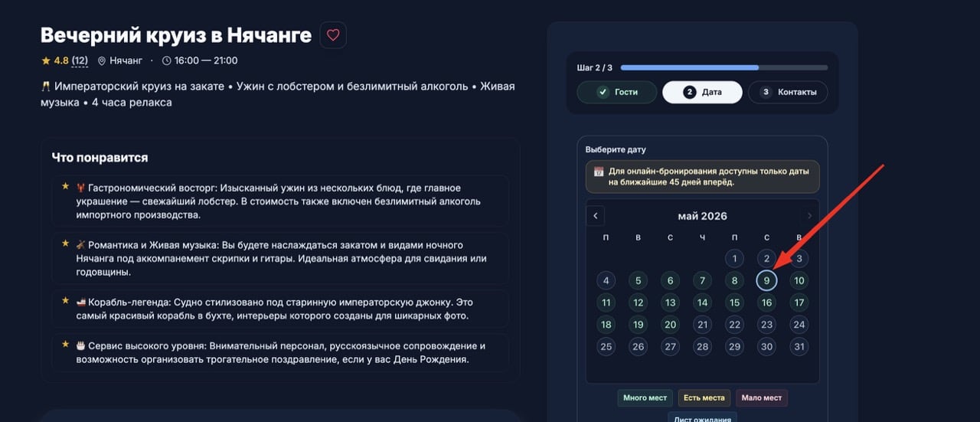Click the май 2026 month label
980x422 pixels.
click(703, 216)
